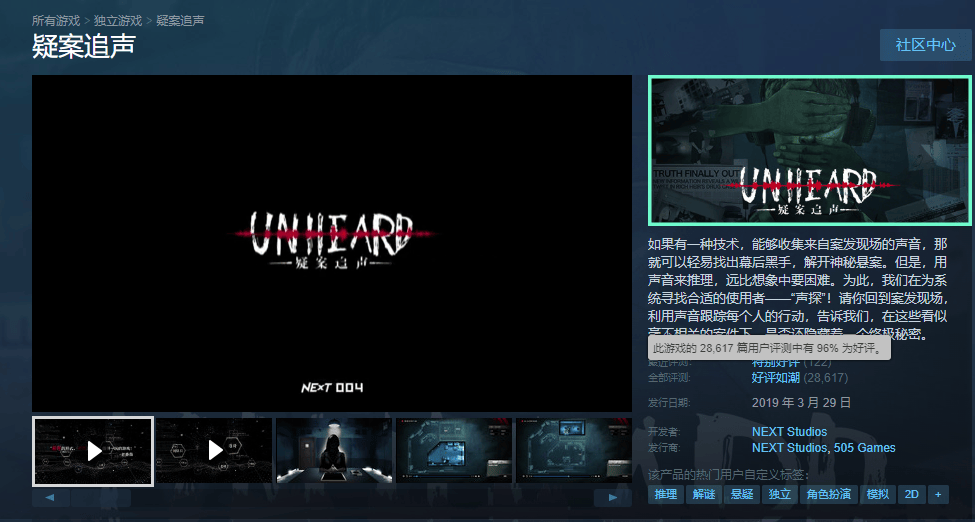Open the 社区中心 community hub
This screenshot has height=522, width=975.
[x=925, y=45]
